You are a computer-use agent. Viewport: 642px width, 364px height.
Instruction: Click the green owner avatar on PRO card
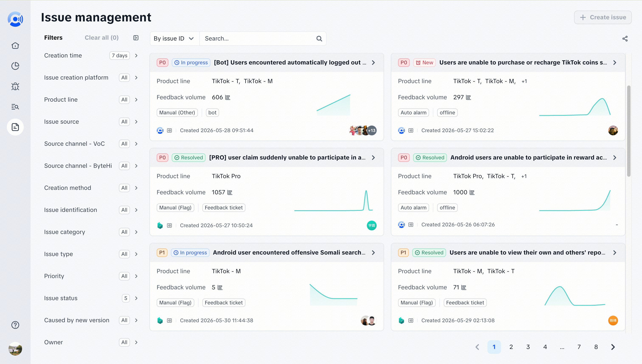[x=372, y=225]
